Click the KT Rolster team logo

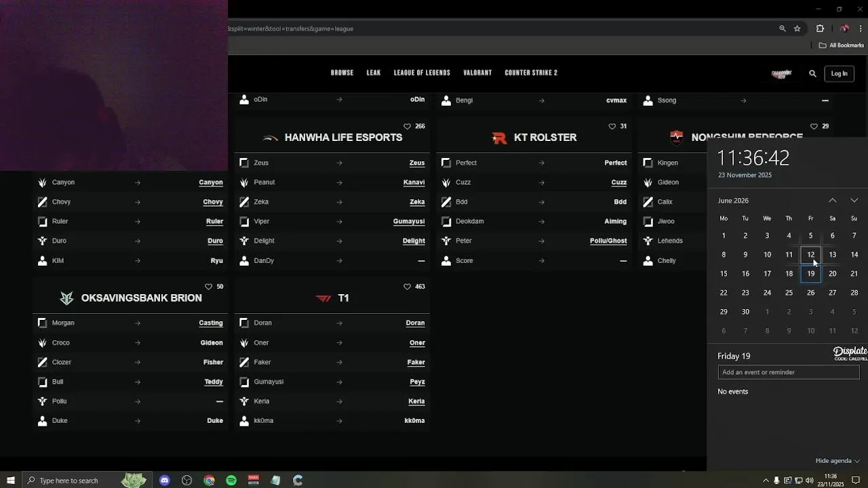tap(500, 138)
